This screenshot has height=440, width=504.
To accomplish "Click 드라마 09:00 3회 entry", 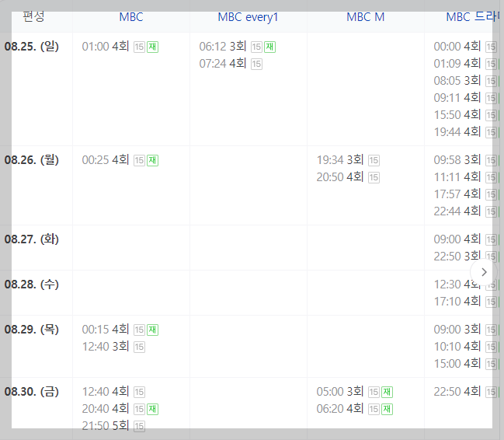I will pyautogui.click(x=457, y=330).
